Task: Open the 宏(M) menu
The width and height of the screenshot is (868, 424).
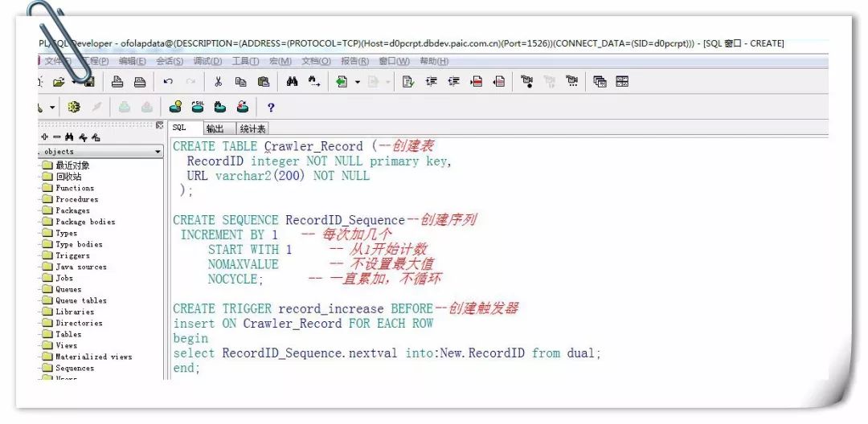Action: [280, 61]
